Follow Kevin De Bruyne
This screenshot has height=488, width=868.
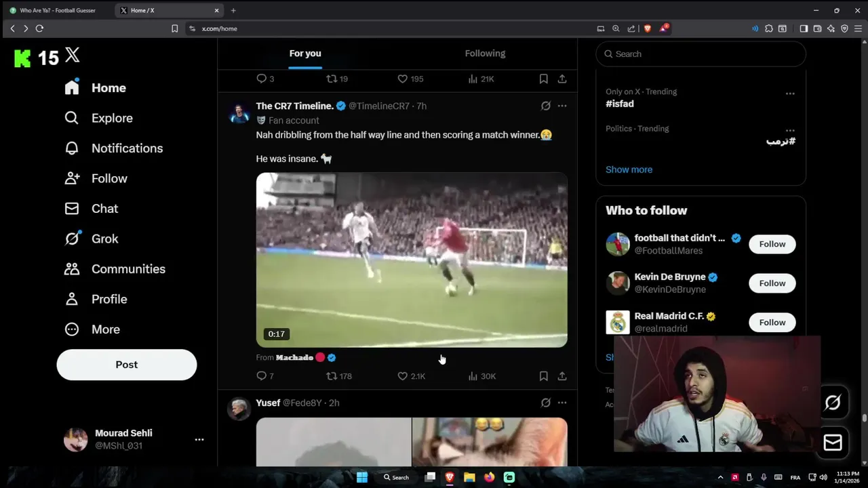pyautogui.click(x=772, y=283)
